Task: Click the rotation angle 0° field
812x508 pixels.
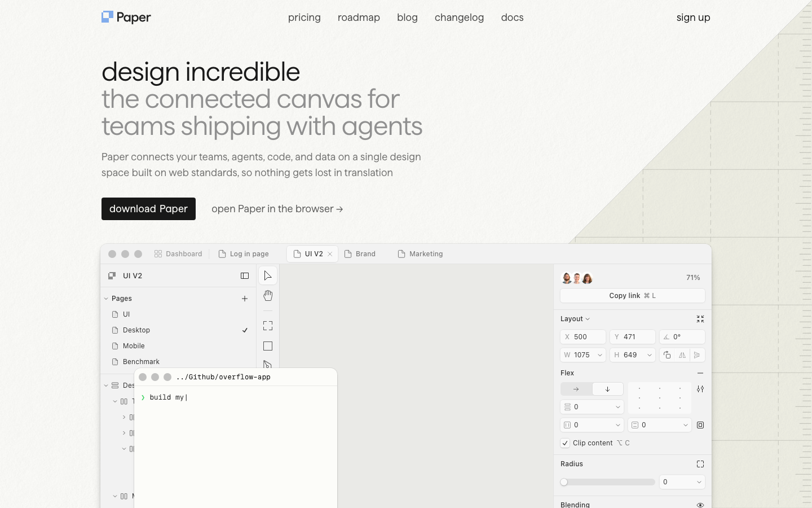Action: pyautogui.click(x=682, y=337)
